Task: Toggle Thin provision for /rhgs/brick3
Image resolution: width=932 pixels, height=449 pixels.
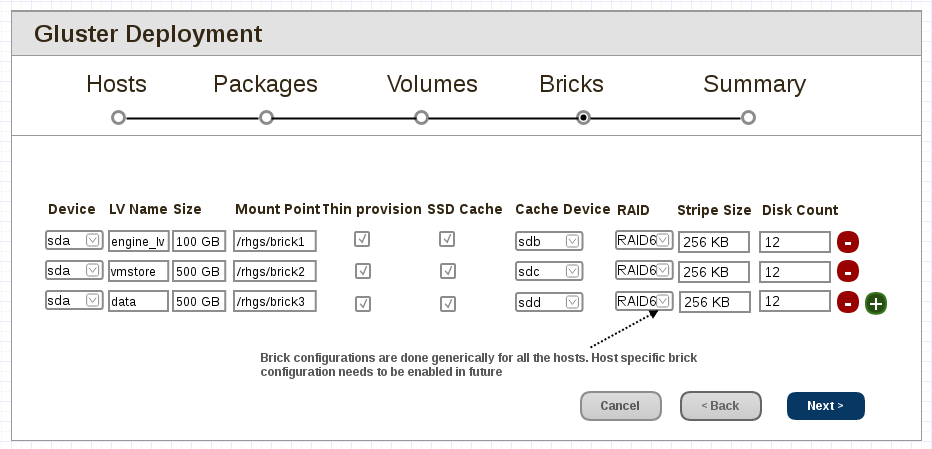Action: coord(363,302)
